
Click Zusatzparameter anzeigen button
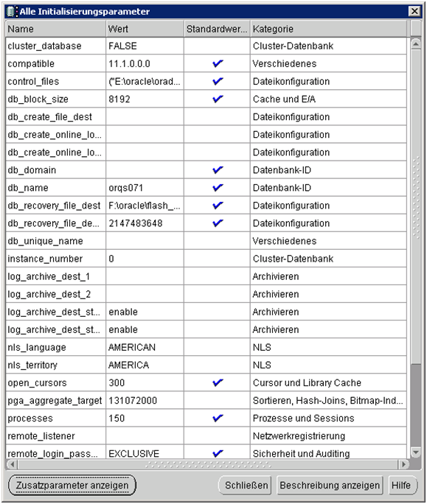(x=72, y=485)
